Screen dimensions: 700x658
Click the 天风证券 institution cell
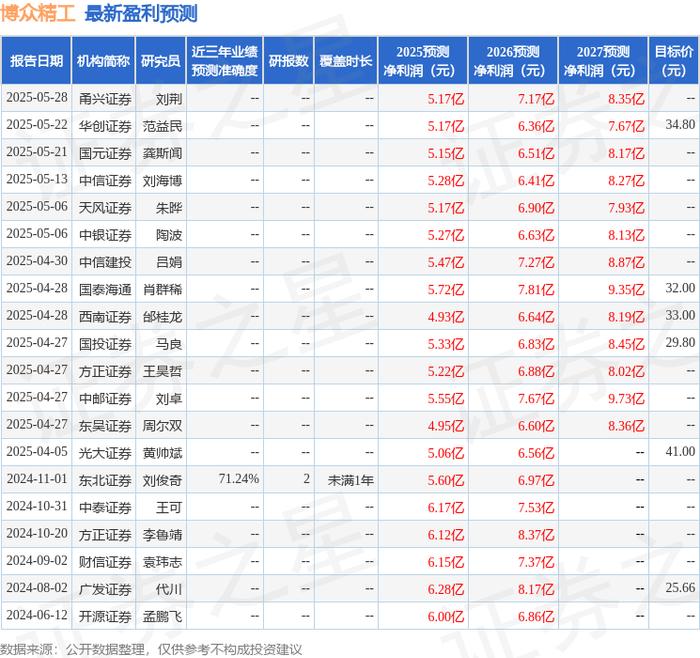tap(105, 207)
